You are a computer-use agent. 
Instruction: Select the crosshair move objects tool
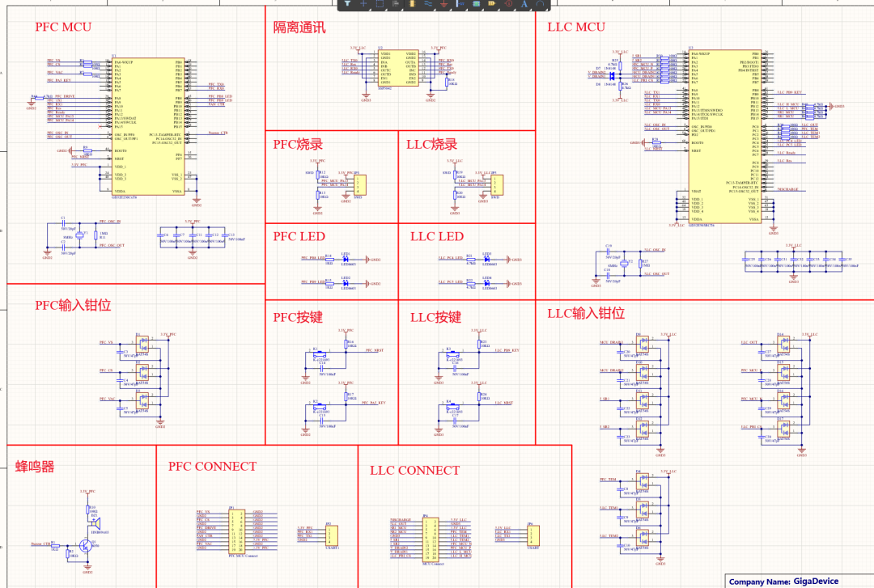(x=363, y=4)
